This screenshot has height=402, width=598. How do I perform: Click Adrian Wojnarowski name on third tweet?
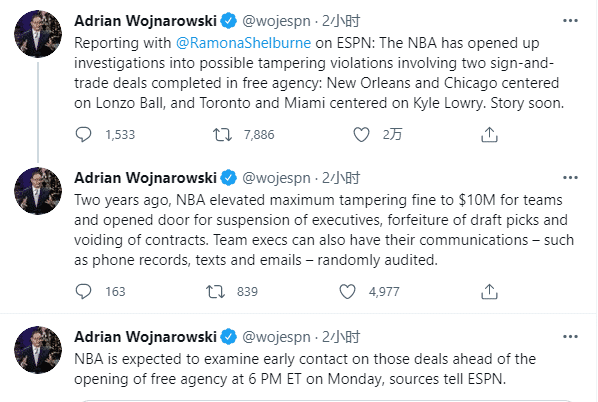[145, 337]
